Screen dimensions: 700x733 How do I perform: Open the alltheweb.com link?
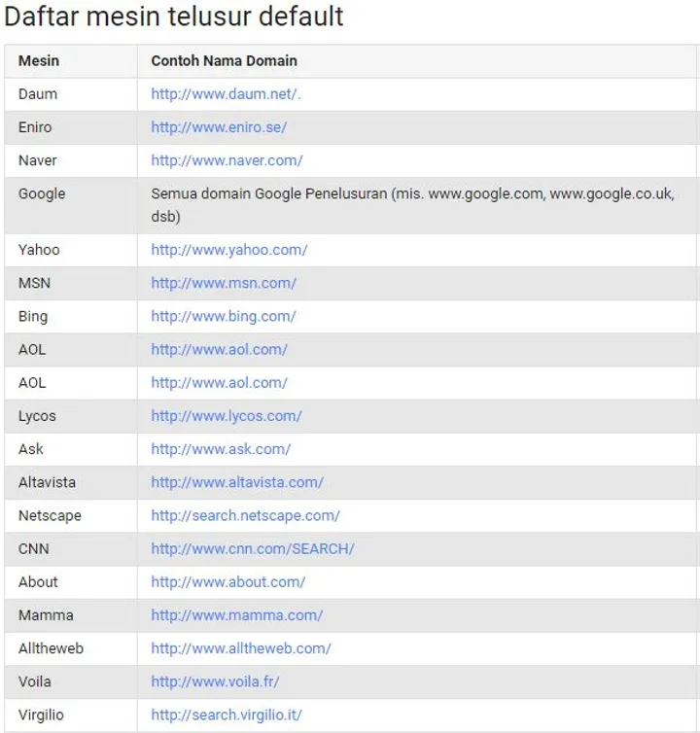pos(241,647)
